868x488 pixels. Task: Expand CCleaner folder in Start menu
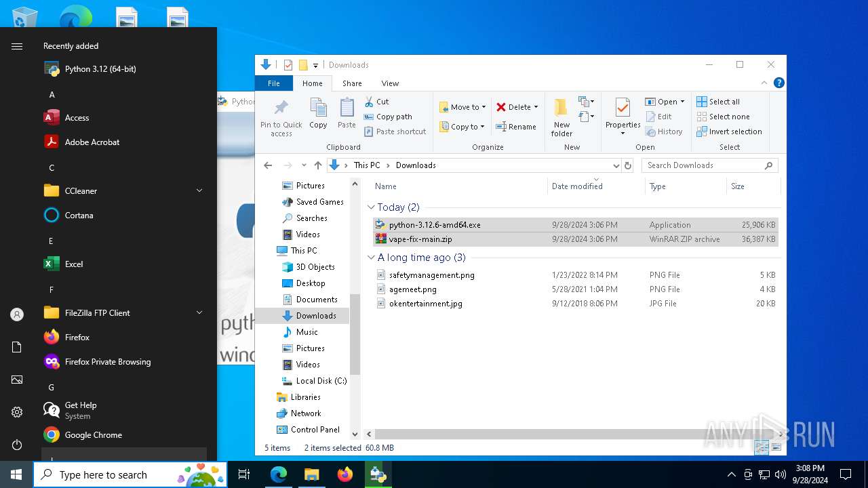pyautogui.click(x=199, y=191)
